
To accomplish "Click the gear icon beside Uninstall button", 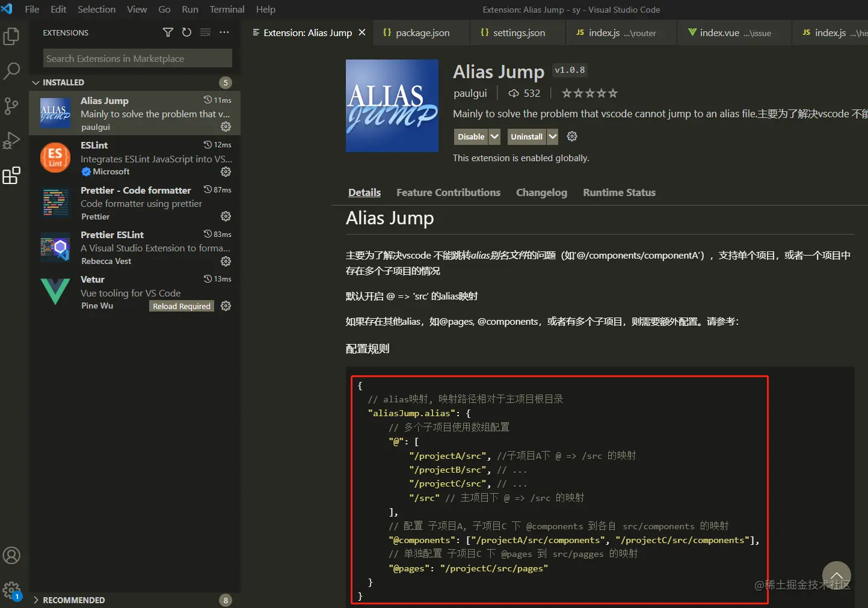I will (x=572, y=137).
